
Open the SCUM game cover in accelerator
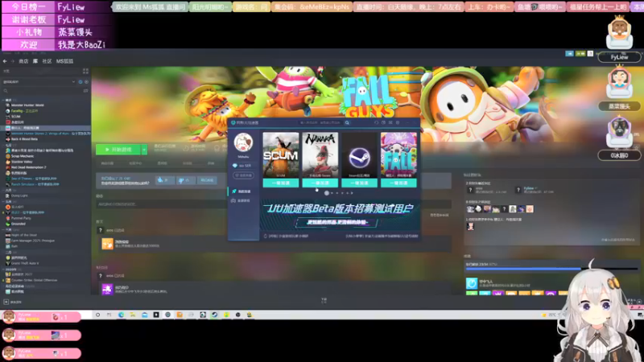[x=281, y=155]
